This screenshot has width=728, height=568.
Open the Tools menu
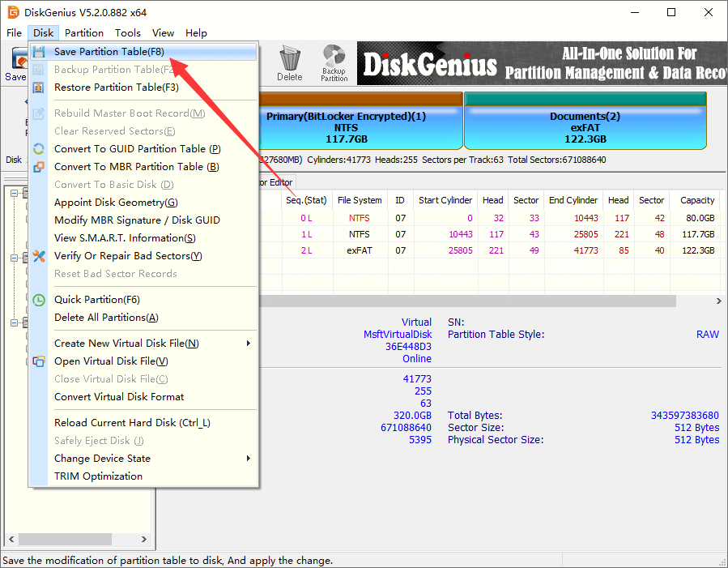(x=128, y=33)
